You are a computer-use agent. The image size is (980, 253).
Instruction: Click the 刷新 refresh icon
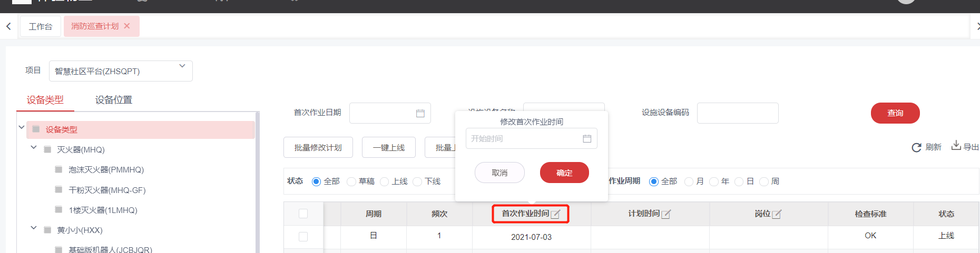click(917, 147)
